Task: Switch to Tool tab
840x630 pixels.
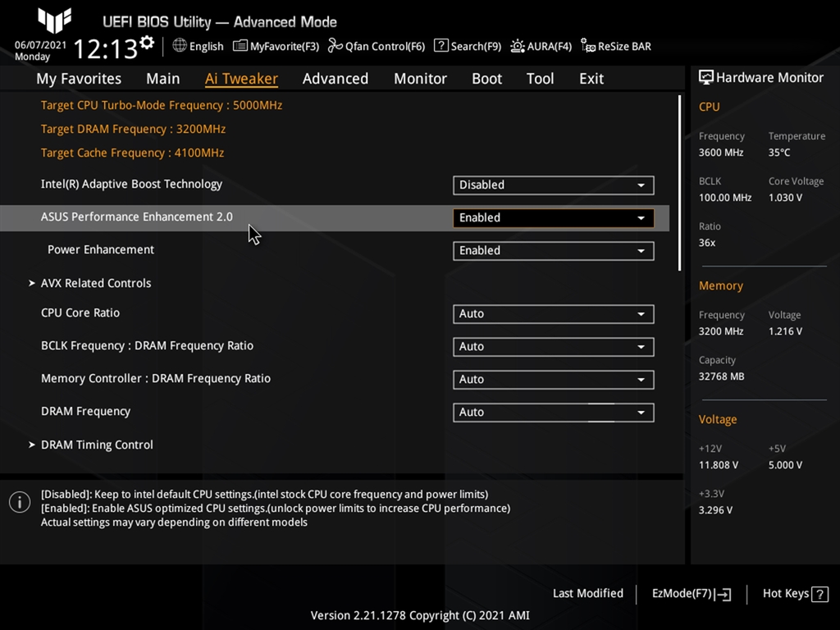Action: click(x=540, y=79)
